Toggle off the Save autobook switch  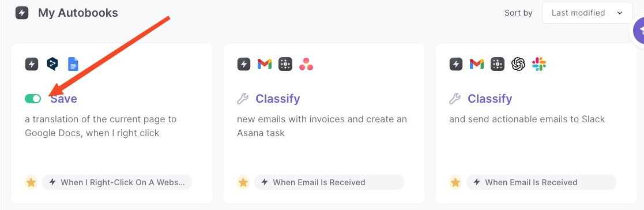point(33,99)
